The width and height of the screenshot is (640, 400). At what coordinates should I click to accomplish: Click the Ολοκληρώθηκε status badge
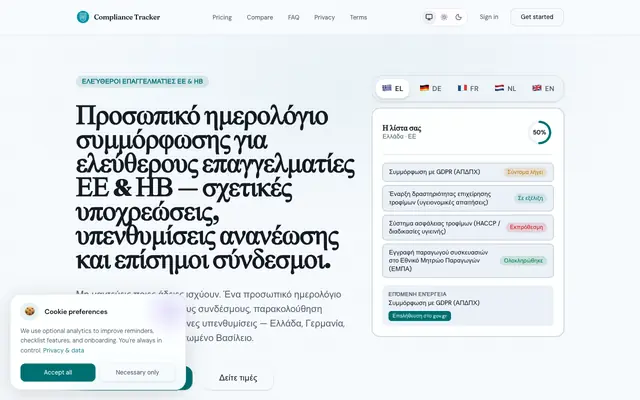(x=523, y=261)
